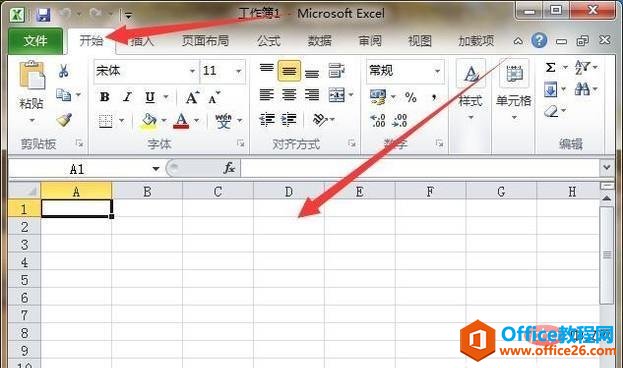Expand the formula bar
Image resolution: width=623 pixels, height=368 pixels.
tap(606, 168)
